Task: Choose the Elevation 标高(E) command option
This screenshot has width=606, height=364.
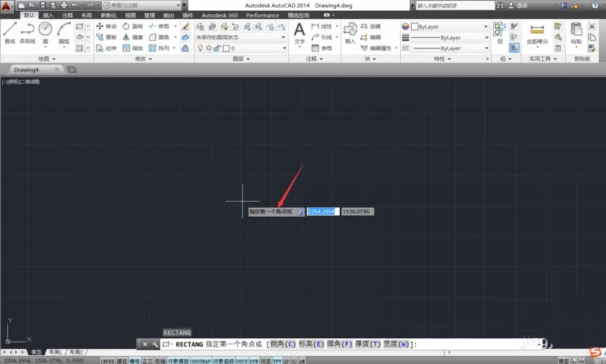Action: 311,344
